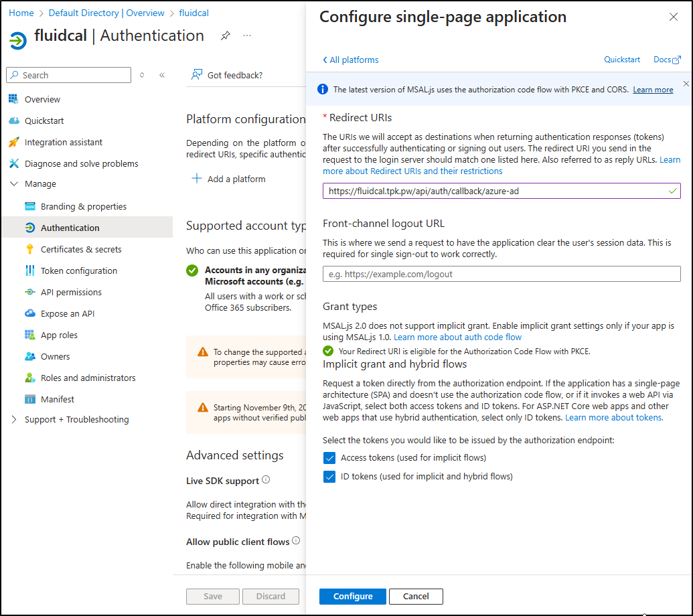The height and width of the screenshot is (616, 693).
Task: Go back to All platforms
Action: pyautogui.click(x=350, y=60)
